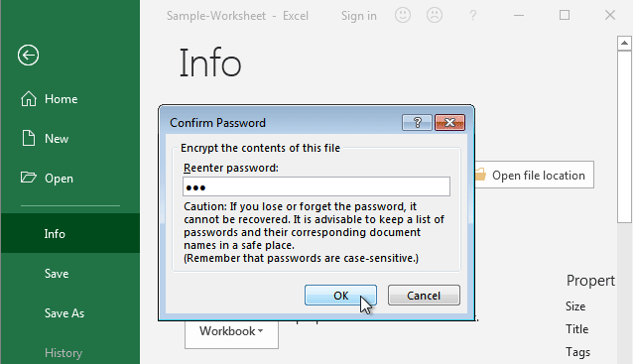This screenshot has width=633, height=364.
Task: Send a frown feedback face icon
Action: point(435,15)
